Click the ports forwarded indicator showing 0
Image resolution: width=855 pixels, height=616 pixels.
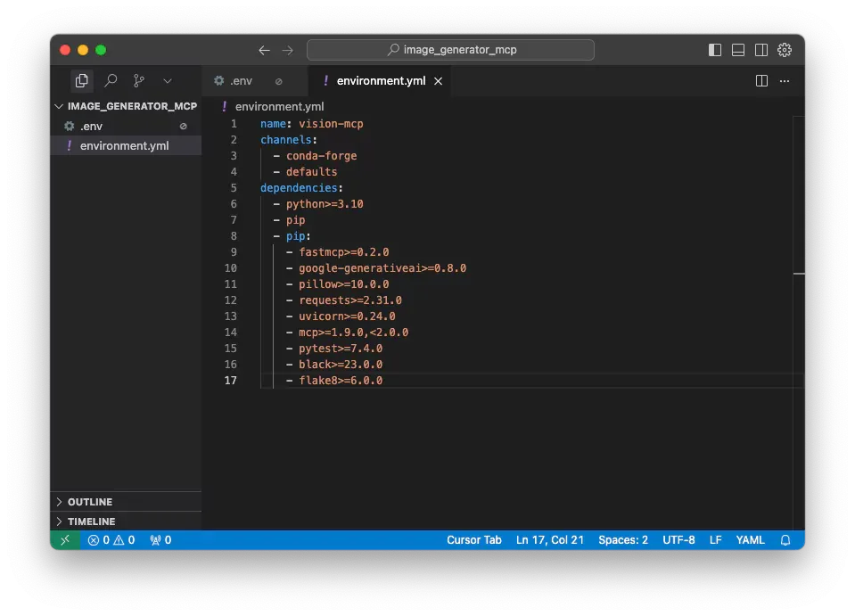(x=160, y=539)
